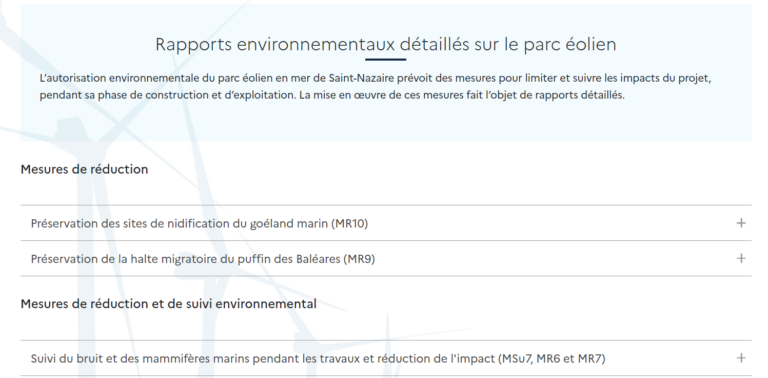Click '(MSu7, MR6 et MR7)' in the third row
The width and height of the screenshot is (768, 378).
[x=552, y=359]
